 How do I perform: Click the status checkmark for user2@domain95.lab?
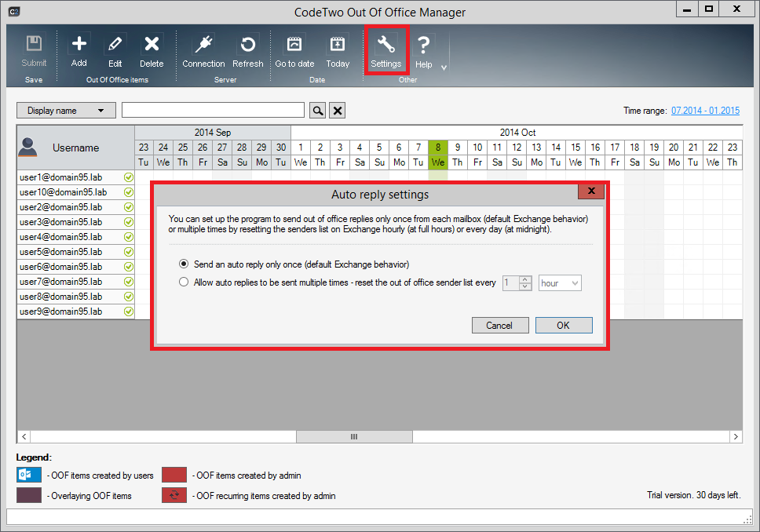pyautogui.click(x=129, y=207)
